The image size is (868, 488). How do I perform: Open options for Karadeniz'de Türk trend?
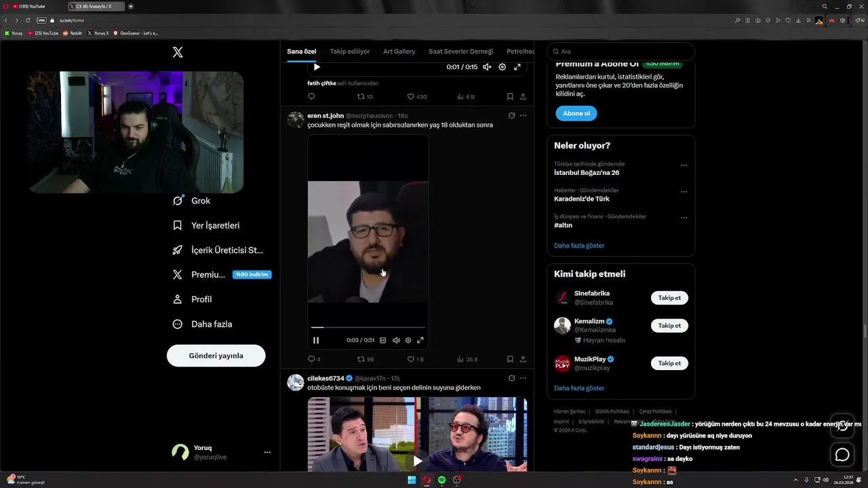click(684, 192)
